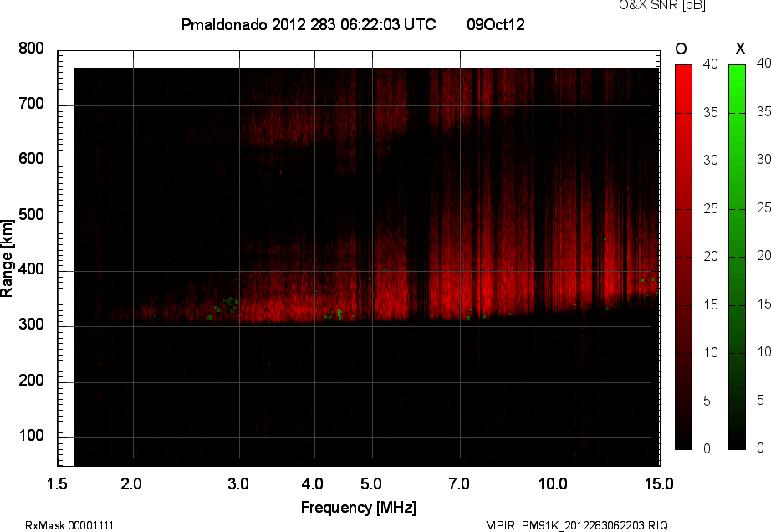This screenshot has height=532, width=771.
Task: Click the 600 range tick label
Action: 31,159
